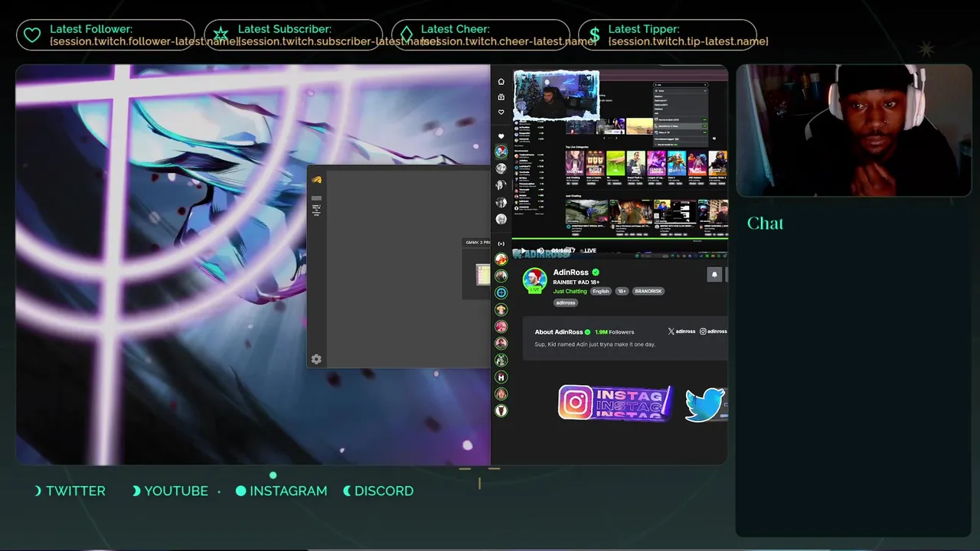Open the blue crosshair channel avatar
This screenshot has height=551, width=980.
pos(501,292)
